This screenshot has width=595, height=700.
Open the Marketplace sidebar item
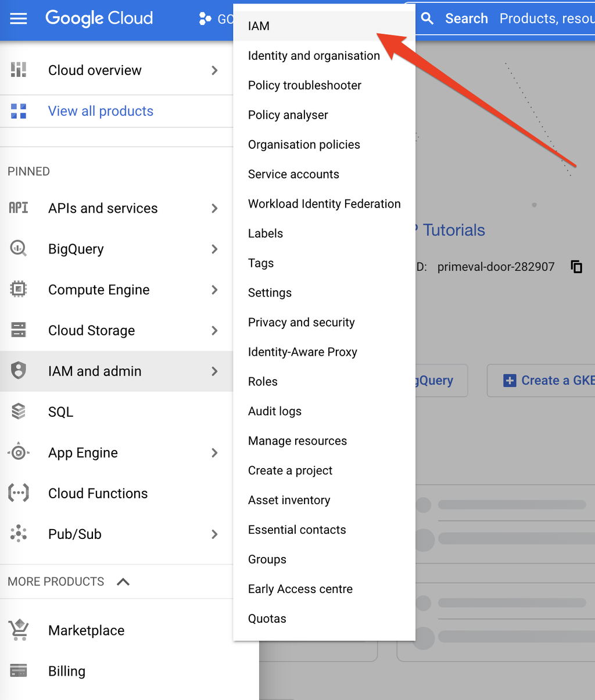[x=129, y=630]
